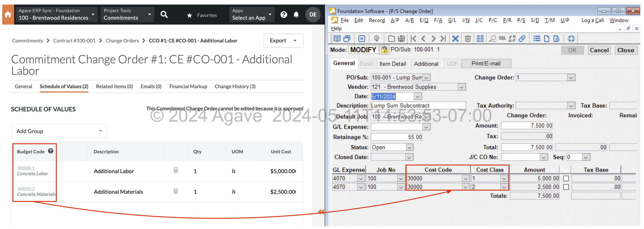Open the search magnifier in top bar
This screenshot has width=644, height=229.
pyautogui.click(x=164, y=15)
